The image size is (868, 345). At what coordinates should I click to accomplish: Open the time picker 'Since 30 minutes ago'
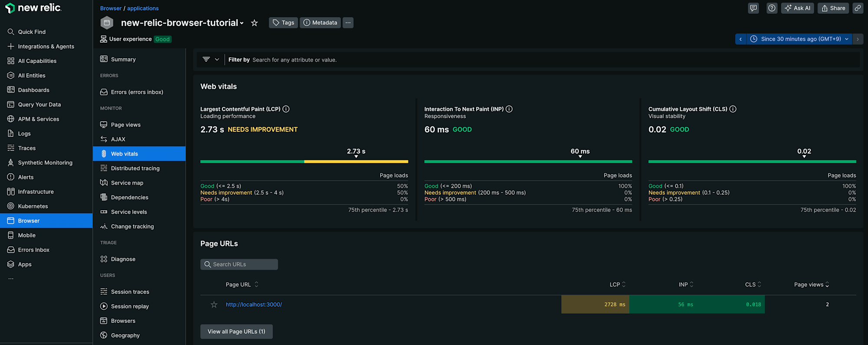click(799, 39)
